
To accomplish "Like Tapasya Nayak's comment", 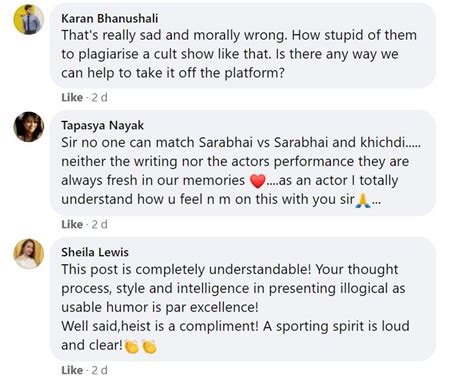I will coord(72,225).
